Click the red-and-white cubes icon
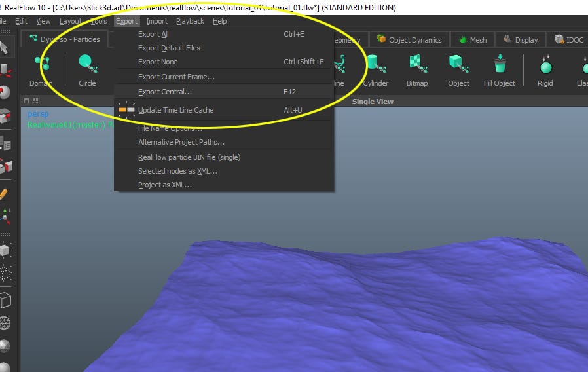 [x=6, y=166]
